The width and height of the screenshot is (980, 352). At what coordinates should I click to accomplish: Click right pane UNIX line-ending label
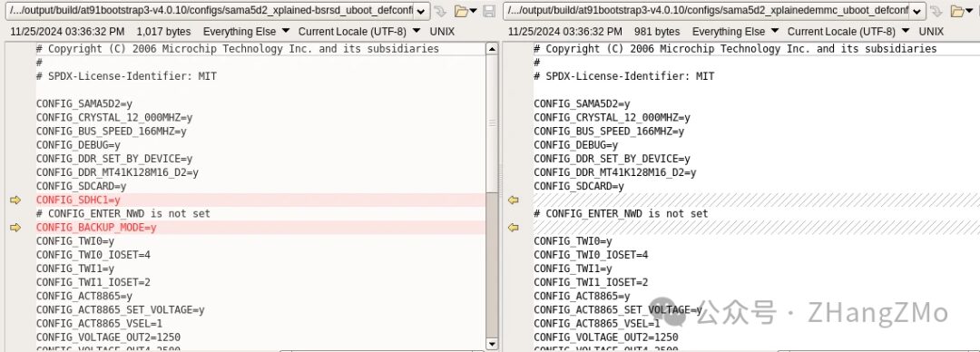[931, 31]
